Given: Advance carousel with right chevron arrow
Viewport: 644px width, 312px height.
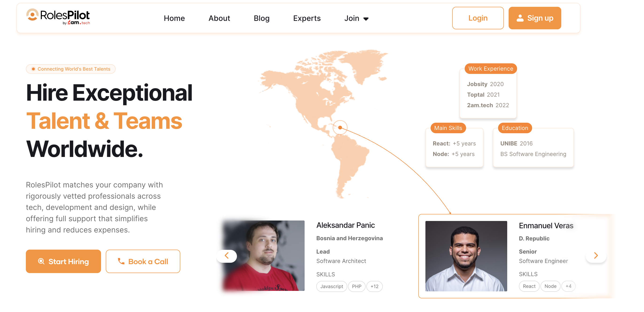Looking at the screenshot, I should pos(596,255).
